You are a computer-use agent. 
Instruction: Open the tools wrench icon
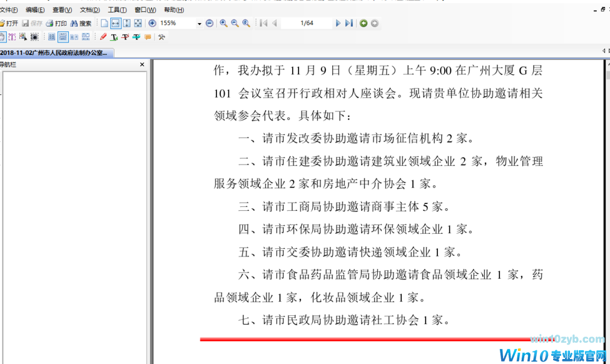(161, 36)
